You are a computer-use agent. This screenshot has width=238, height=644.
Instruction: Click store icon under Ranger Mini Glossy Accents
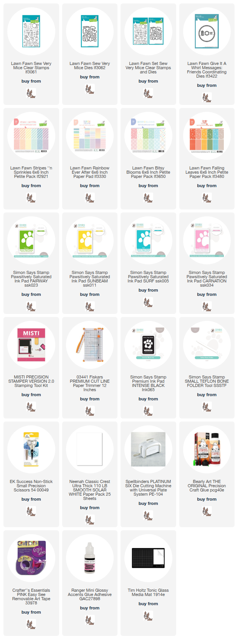(x=90, y=620)
